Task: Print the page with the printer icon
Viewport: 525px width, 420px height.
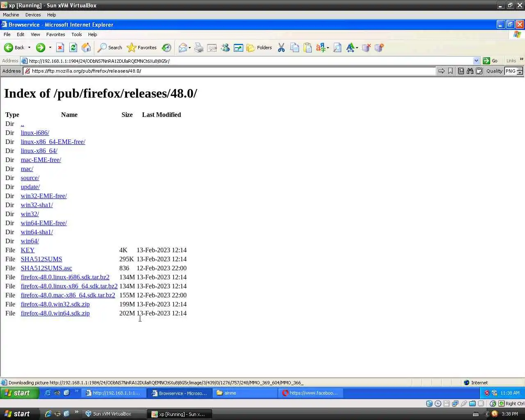Action: click(x=199, y=48)
